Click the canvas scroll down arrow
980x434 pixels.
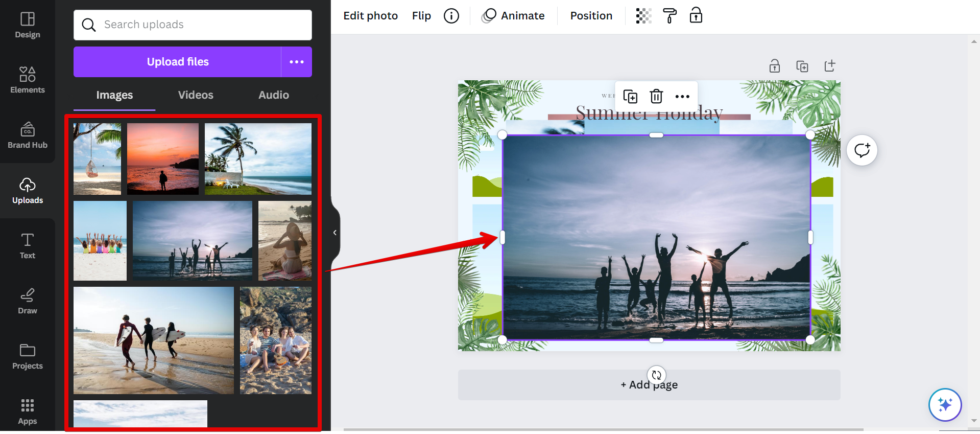click(x=974, y=421)
